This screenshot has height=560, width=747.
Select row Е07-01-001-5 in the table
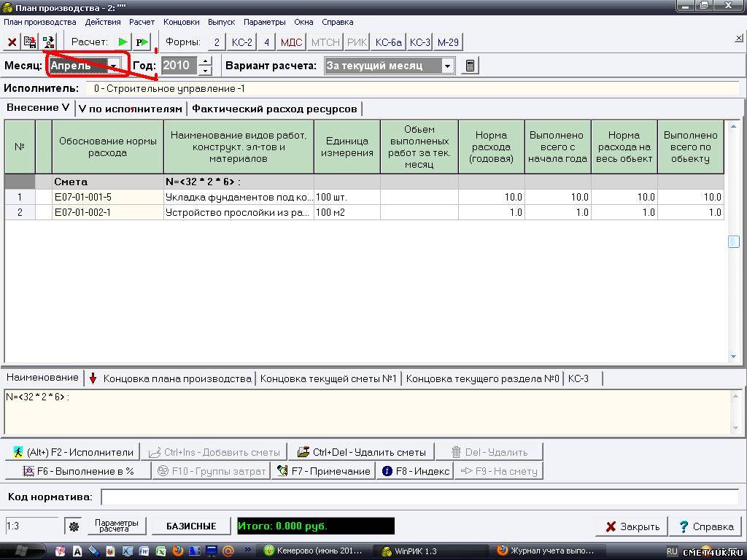pos(107,197)
